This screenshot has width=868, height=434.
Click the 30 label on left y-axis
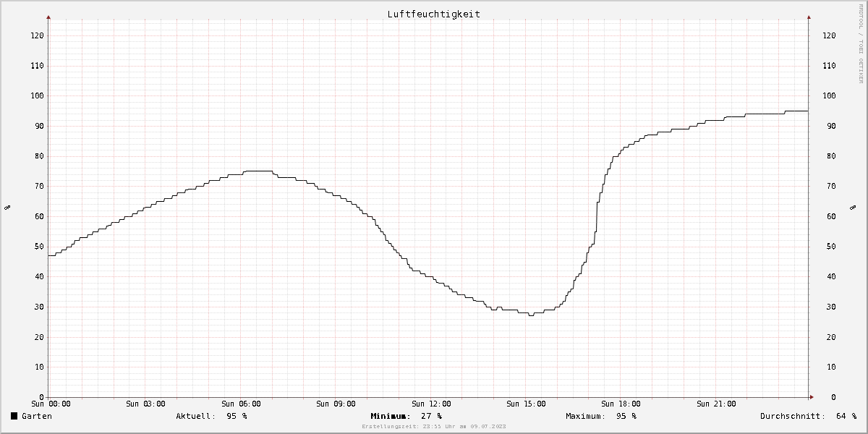click(39, 307)
